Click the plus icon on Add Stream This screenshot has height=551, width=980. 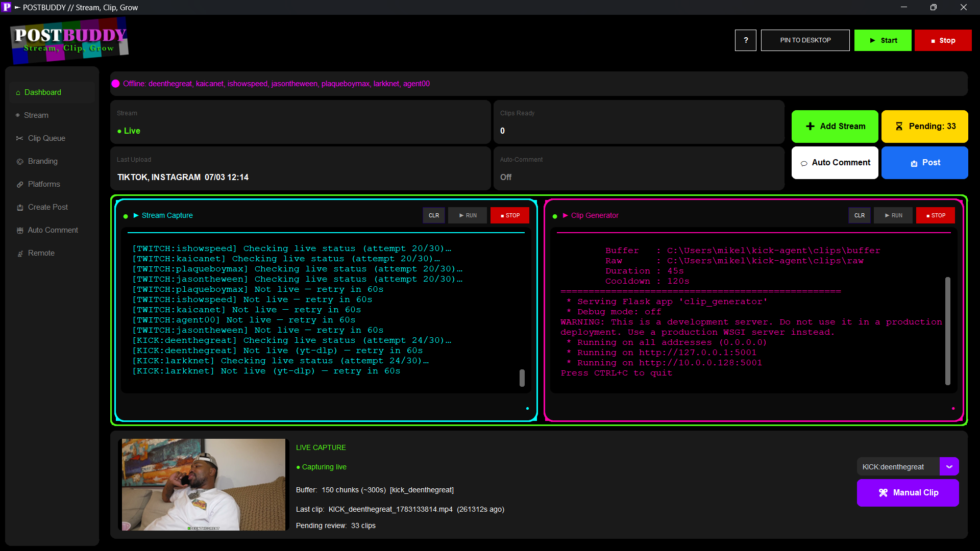click(x=810, y=127)
